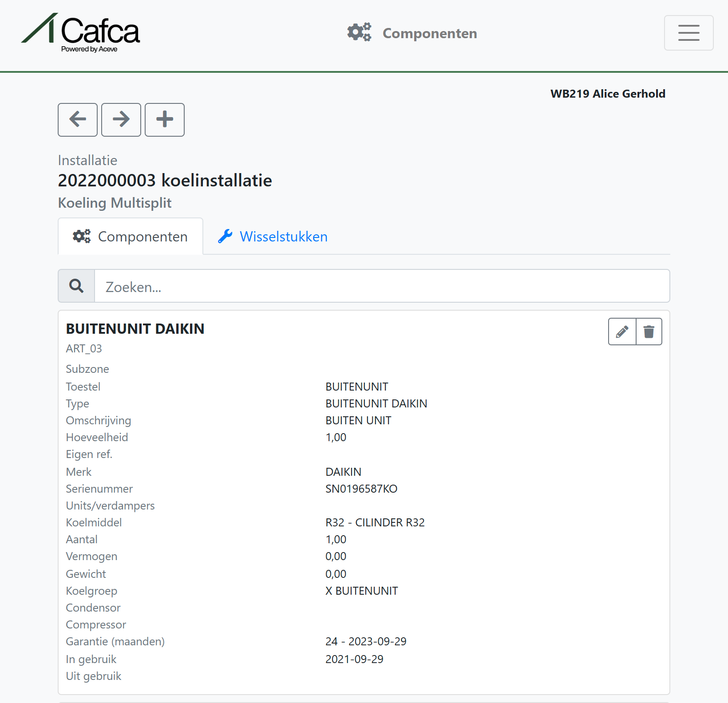Open the hamburger navigation menu
The image size is (728, 703).
tap(688, 33)
